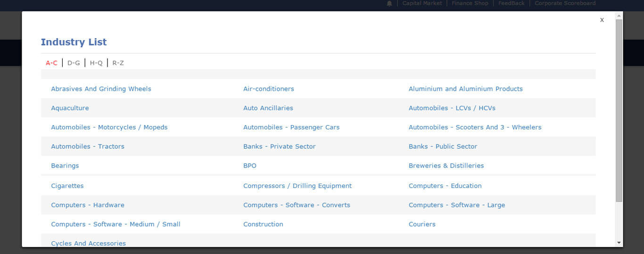Select the A-C industry tab
The width and height of the screenshot is (644, 254).
click(x=51, y=63)
